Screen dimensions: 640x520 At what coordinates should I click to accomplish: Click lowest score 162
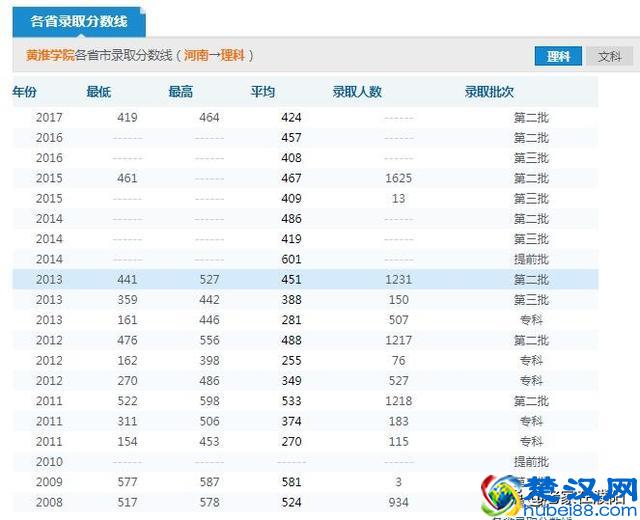pos(127,360)
